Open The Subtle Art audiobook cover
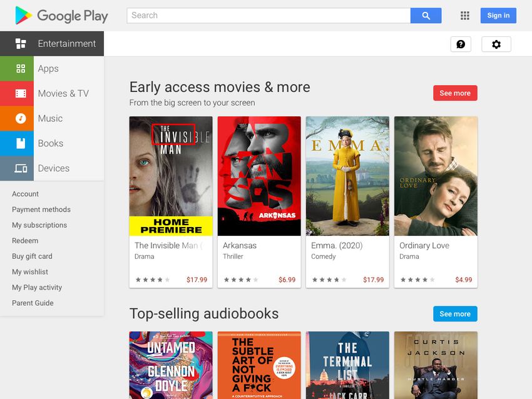The width and height of the screenshot is (532, 399). click(x=259, y=365)
